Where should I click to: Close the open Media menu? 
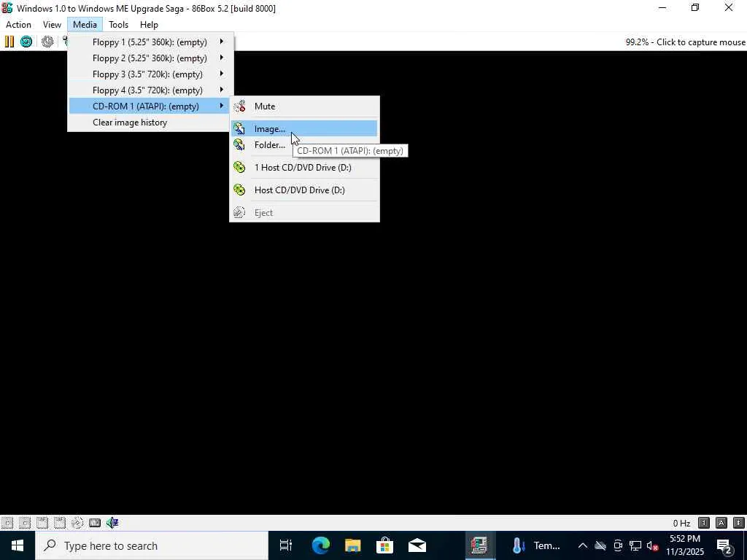tap(85, 24)
